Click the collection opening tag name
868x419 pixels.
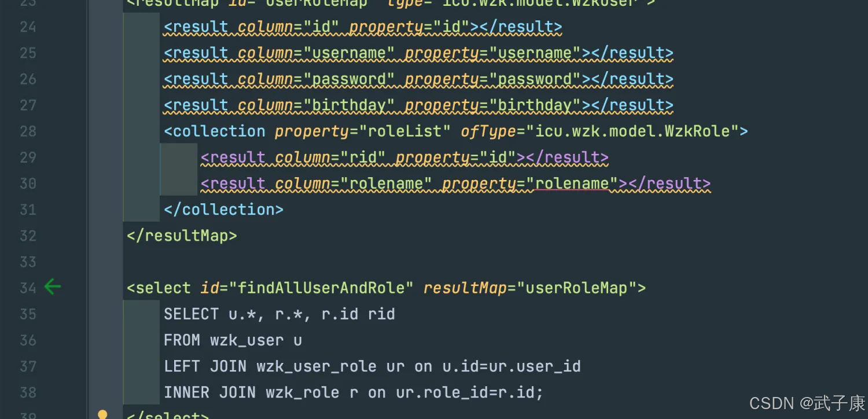tap(219, 131)
